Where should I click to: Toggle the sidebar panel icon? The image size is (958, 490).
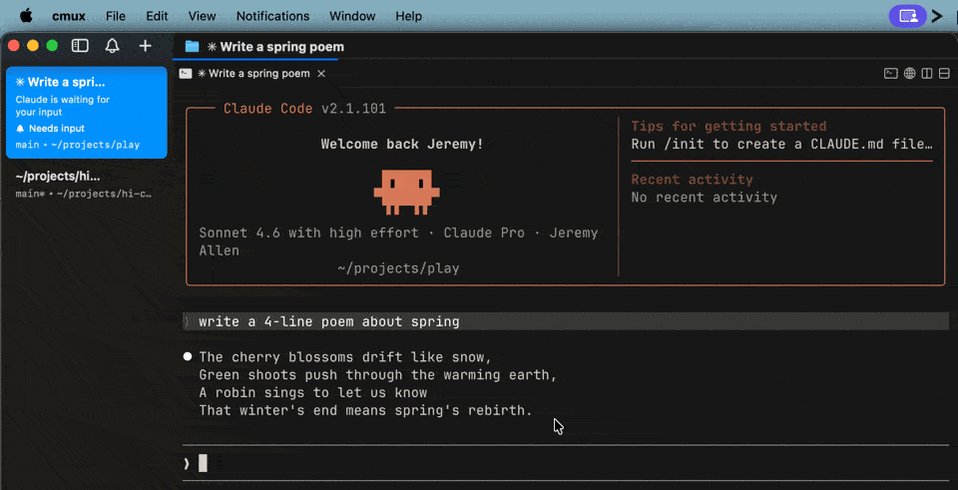click(x=80, y=46)
